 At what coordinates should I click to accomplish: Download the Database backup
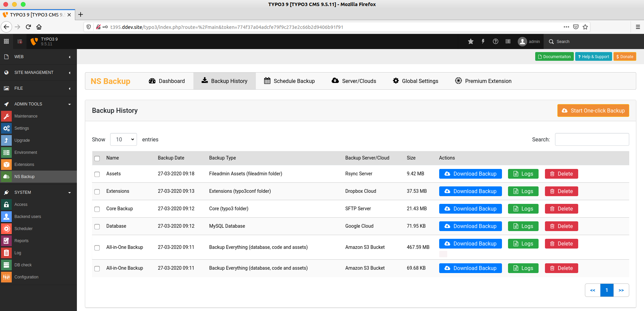point(470,226)
